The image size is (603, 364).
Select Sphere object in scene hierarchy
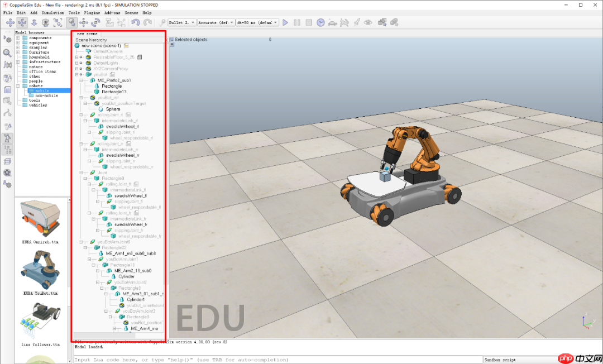pyautogui.click(x=113, y=109)
